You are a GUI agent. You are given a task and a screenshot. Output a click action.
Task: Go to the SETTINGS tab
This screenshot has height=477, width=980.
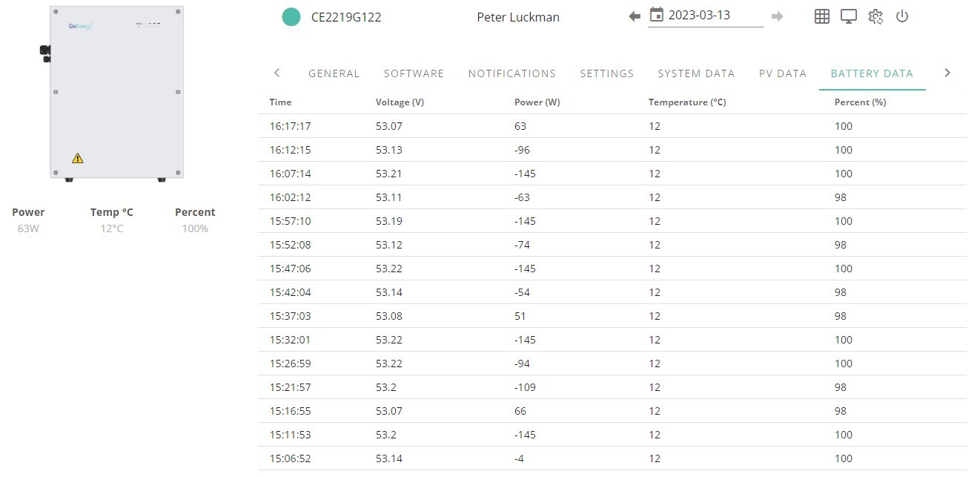pyautogui.click(x=607, y=73)
